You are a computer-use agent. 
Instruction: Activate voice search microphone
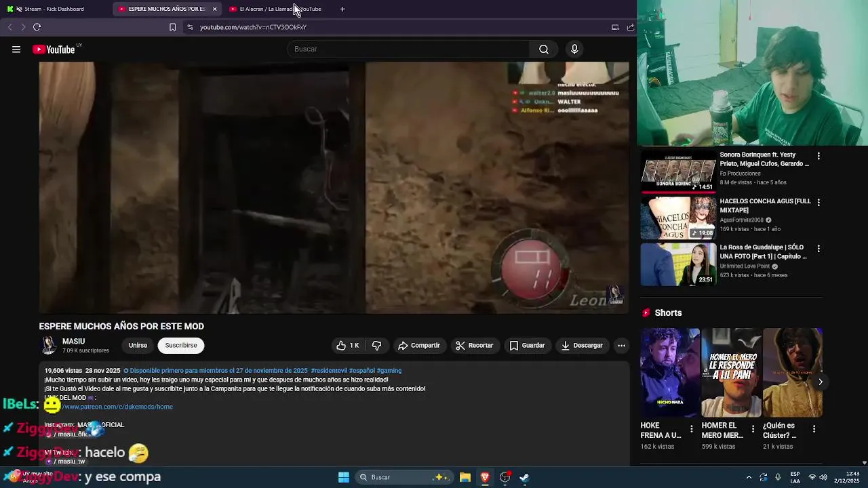tap(574, 49)
